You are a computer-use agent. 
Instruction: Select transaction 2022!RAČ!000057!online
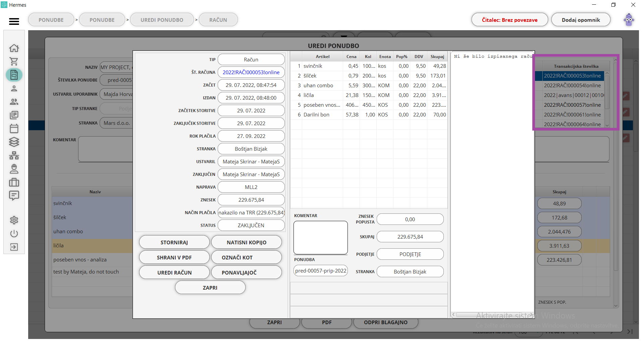(572, 105)
